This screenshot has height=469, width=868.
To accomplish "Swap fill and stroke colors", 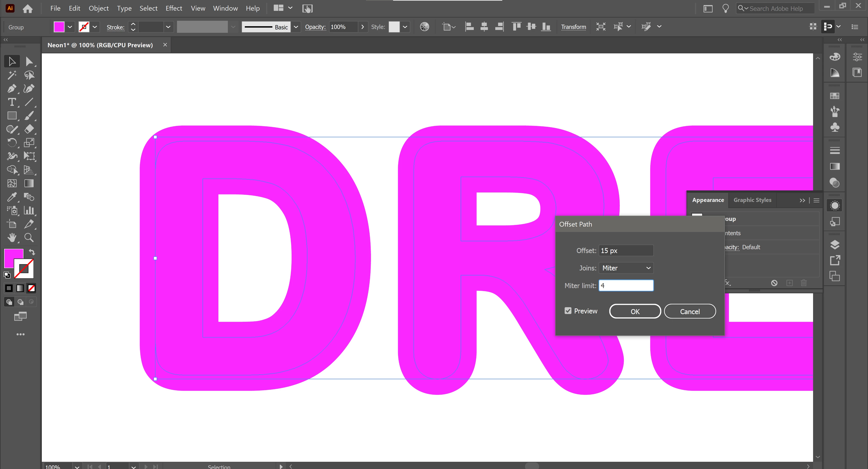I will (32, 252).
